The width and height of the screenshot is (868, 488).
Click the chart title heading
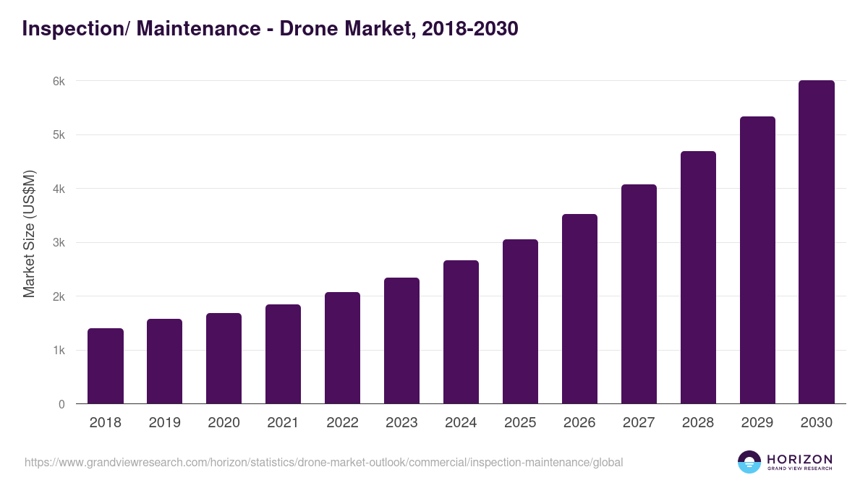(270, 29)
